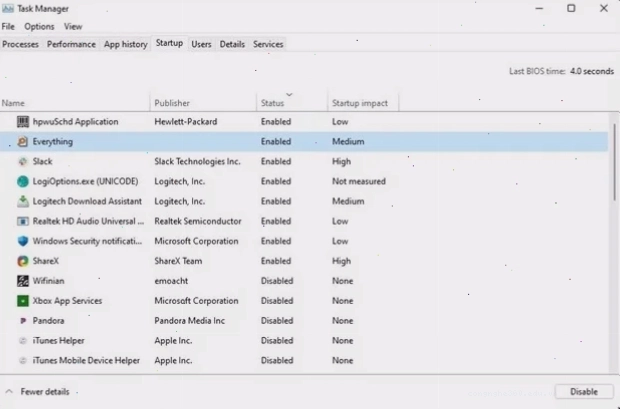The width and height of the screenshot is (620, 410).
Task: Switch to the Users tab
Action: click(x=201, y=44)
